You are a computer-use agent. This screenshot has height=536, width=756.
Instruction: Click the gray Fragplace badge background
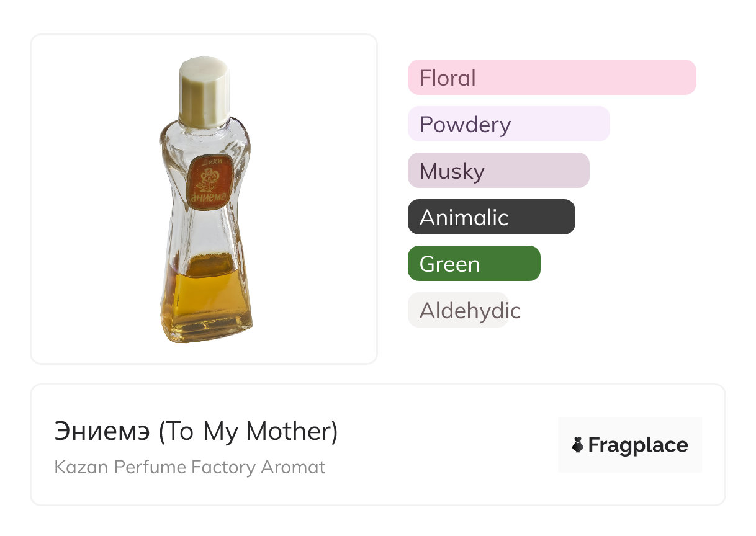tap(629, 428)
